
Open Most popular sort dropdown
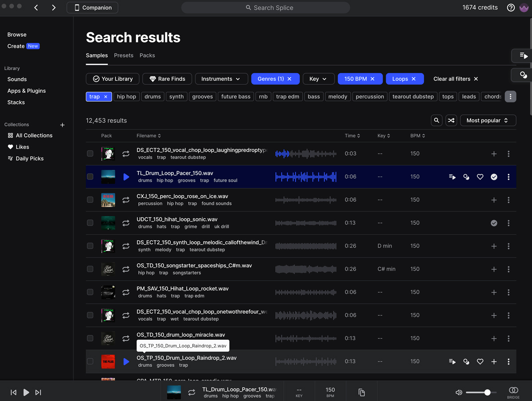pyautogui.click(x=488, y=120)
